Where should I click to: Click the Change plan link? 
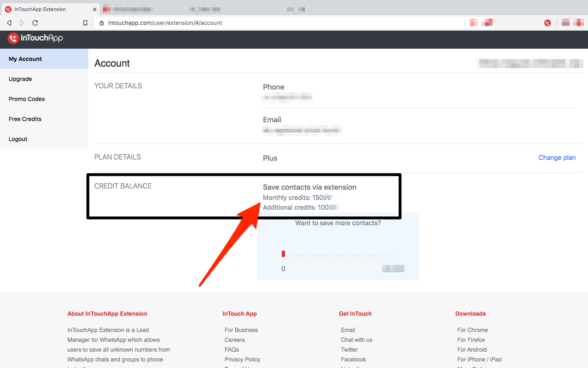pos(557,157)
